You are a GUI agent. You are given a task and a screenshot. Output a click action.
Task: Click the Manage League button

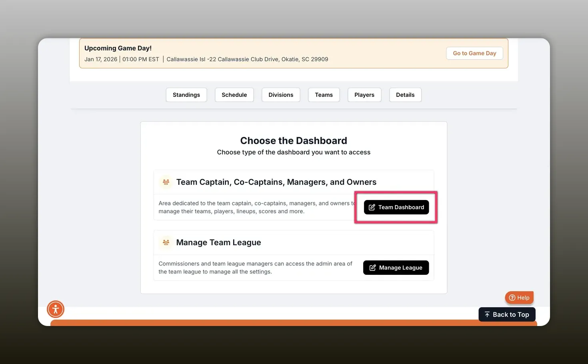396,268
